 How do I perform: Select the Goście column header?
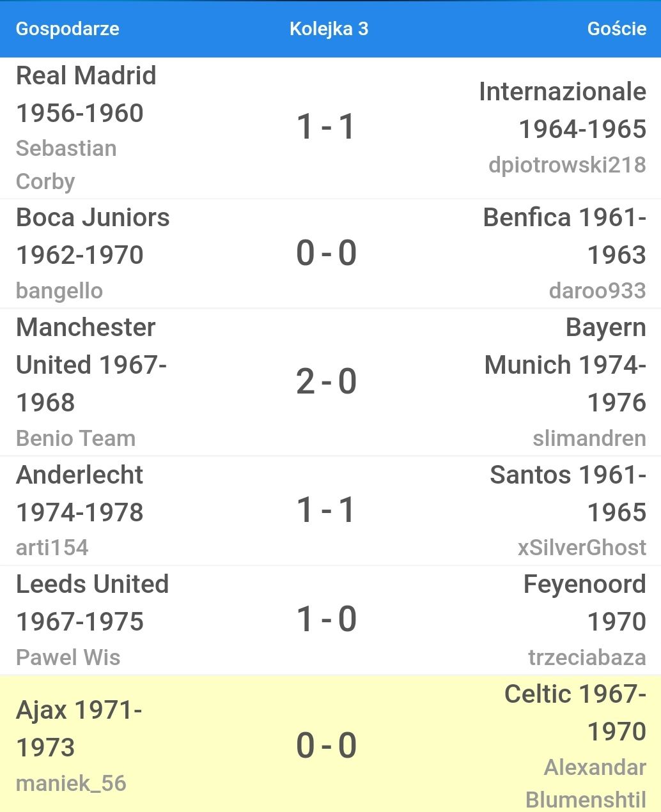(x=617, y=29)
